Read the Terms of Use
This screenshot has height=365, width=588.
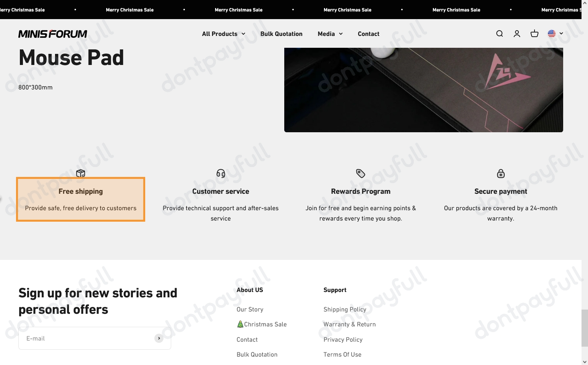[x=342, y=354]
